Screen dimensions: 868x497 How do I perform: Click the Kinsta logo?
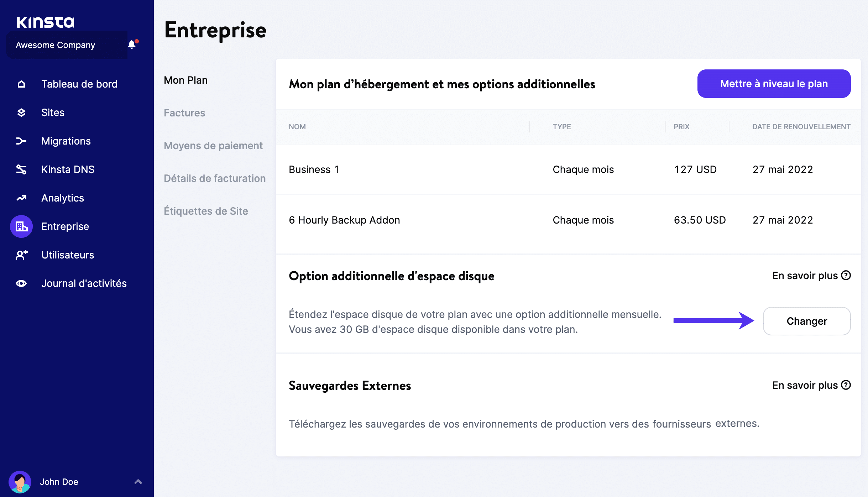[x=46, y=21]
